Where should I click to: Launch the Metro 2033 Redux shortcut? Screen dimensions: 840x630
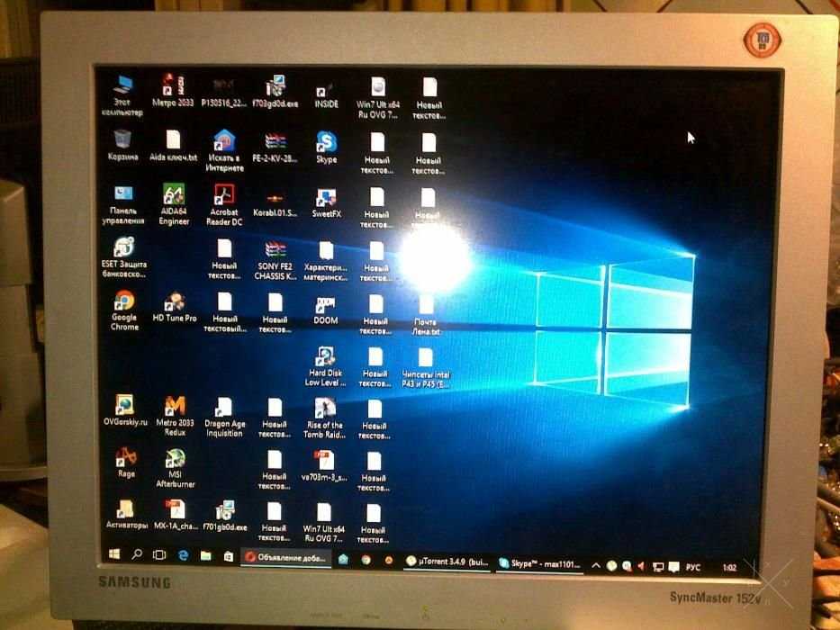tap(175, 416)
